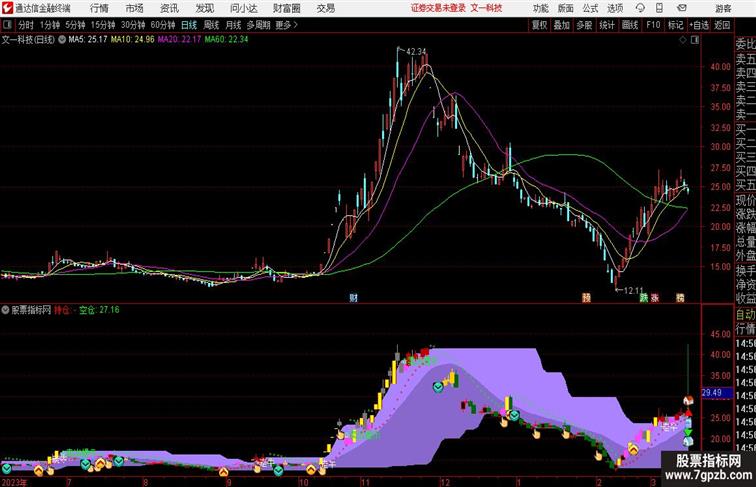The image size is (756, 487).
Task: Click the round icon beside 股票指标网 label
Action: [5, 310]
